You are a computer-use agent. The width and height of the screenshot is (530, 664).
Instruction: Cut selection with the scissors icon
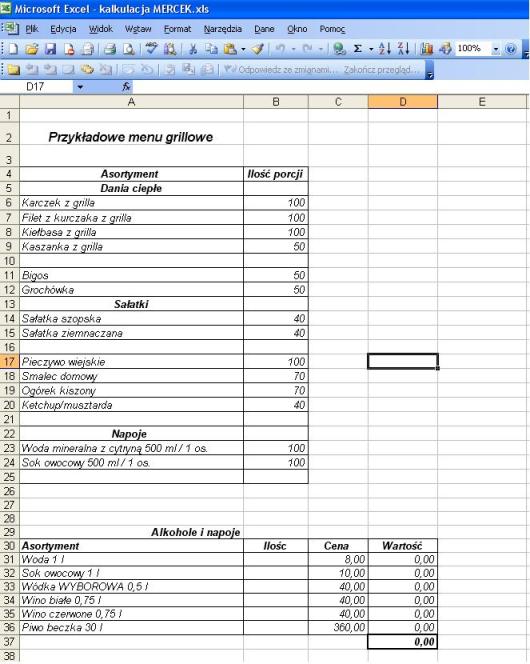point(193,49)
